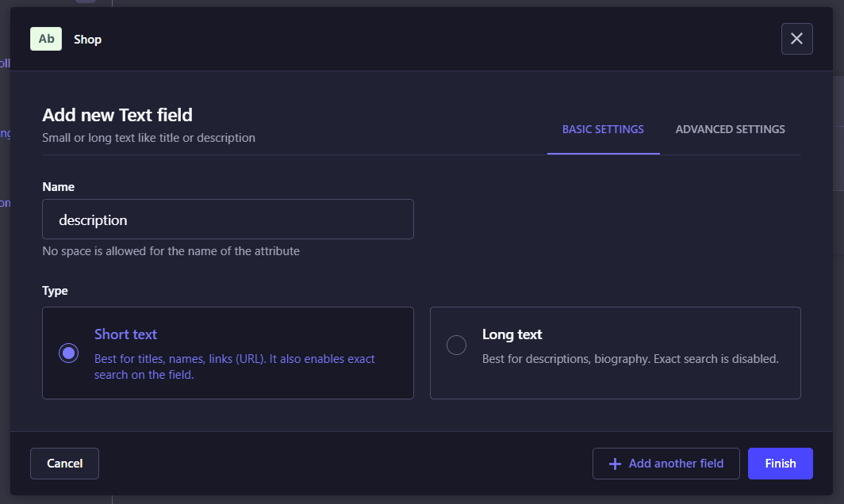Click the Add another field button label
844x504 pixels.
(x=676, y=464)
